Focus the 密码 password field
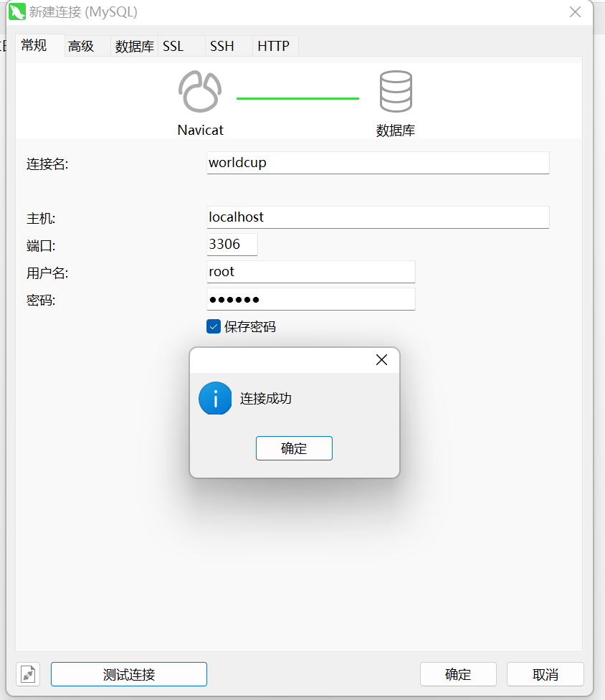This screenshot has width=605, height=700. coord(311,299)
